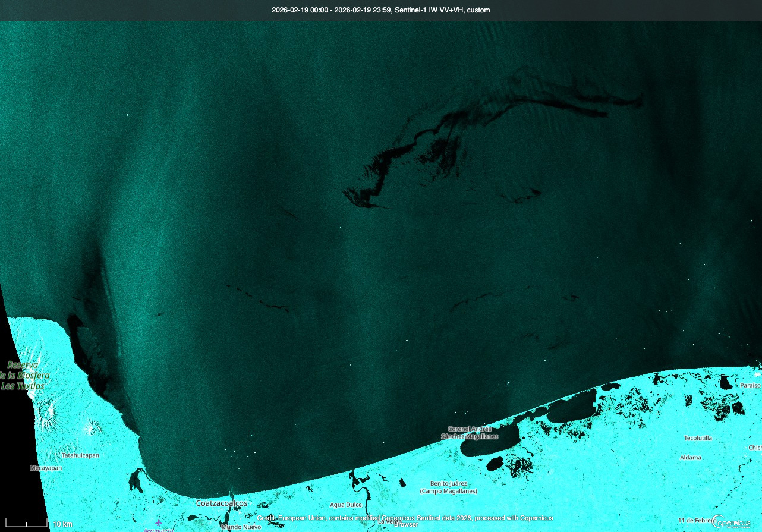The height and width of the screenshot is (532, 762).
Task: Click the bright volcanic crater above Tatahuicapan
Action: 92,427
